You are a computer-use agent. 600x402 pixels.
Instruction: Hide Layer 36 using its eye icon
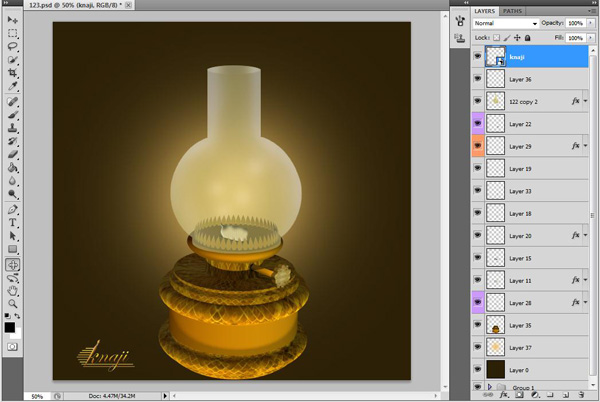click(x=476, y=79)
